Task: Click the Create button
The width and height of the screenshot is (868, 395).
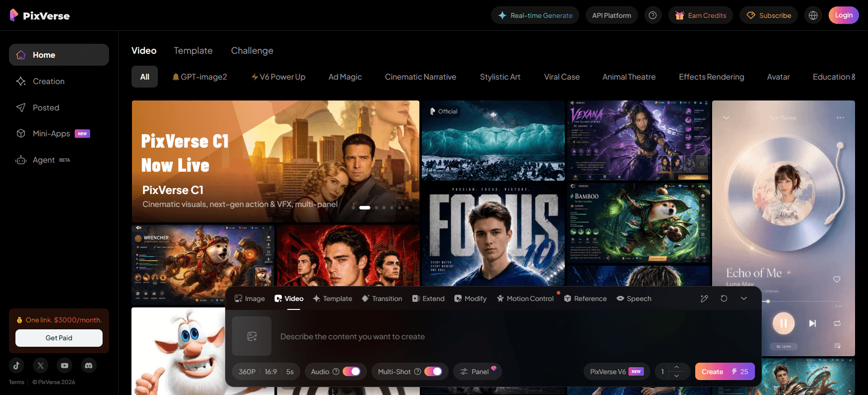Action: [x=725, y=372]
